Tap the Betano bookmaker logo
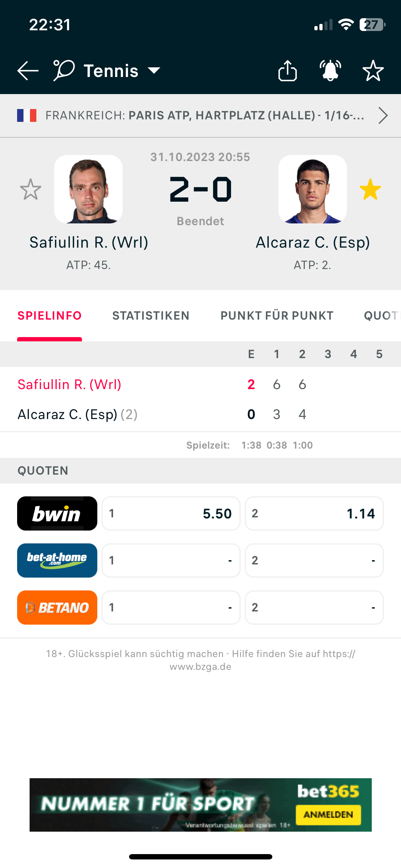Viewport: 401px width, 868px height. [57, 608]
